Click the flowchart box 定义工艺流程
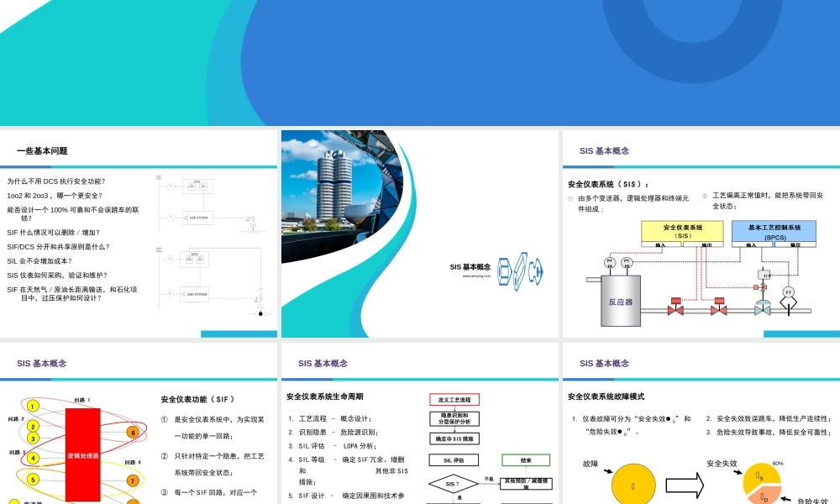840x504 pixels. (454, 400)
